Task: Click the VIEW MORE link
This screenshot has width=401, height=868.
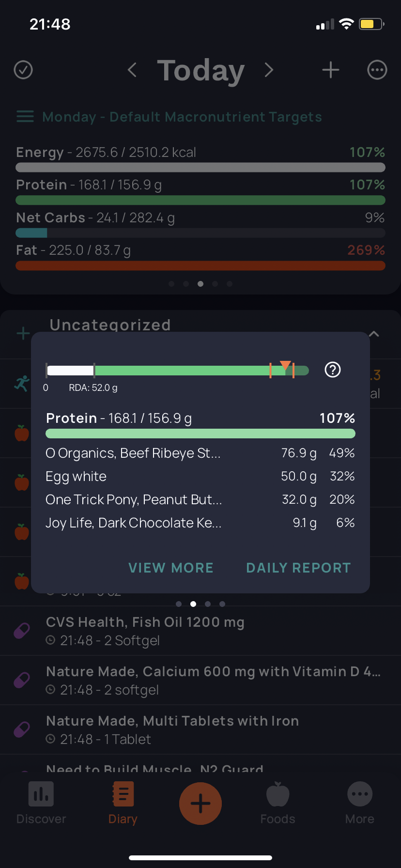Action: tap(171, 568)
